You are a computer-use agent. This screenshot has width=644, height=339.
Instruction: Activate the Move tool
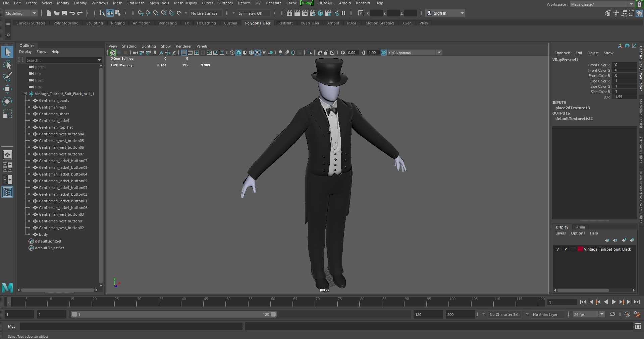coord(7,89)
